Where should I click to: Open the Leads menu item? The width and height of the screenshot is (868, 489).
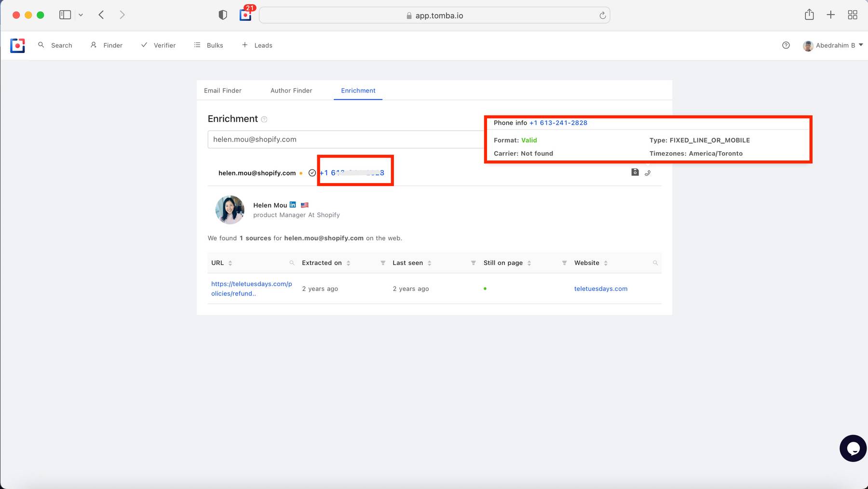257,45
